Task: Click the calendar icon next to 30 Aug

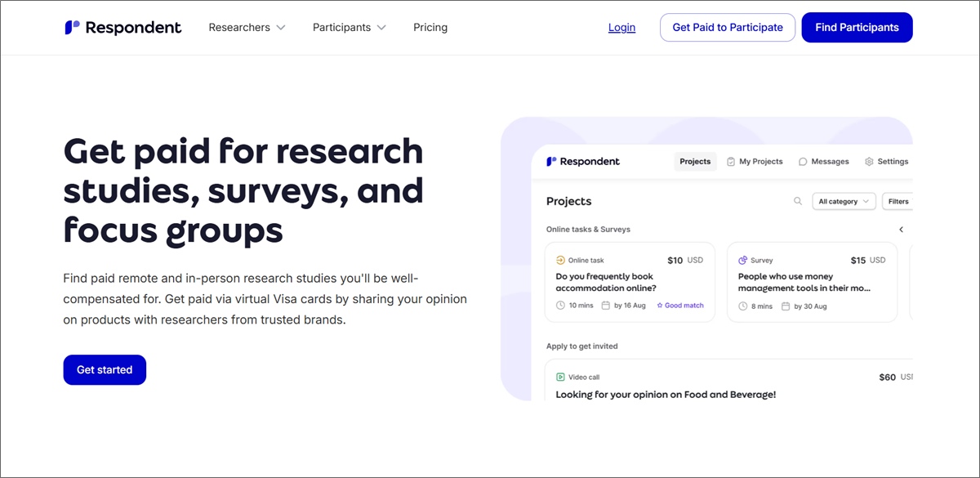Action: click(786, 306)
